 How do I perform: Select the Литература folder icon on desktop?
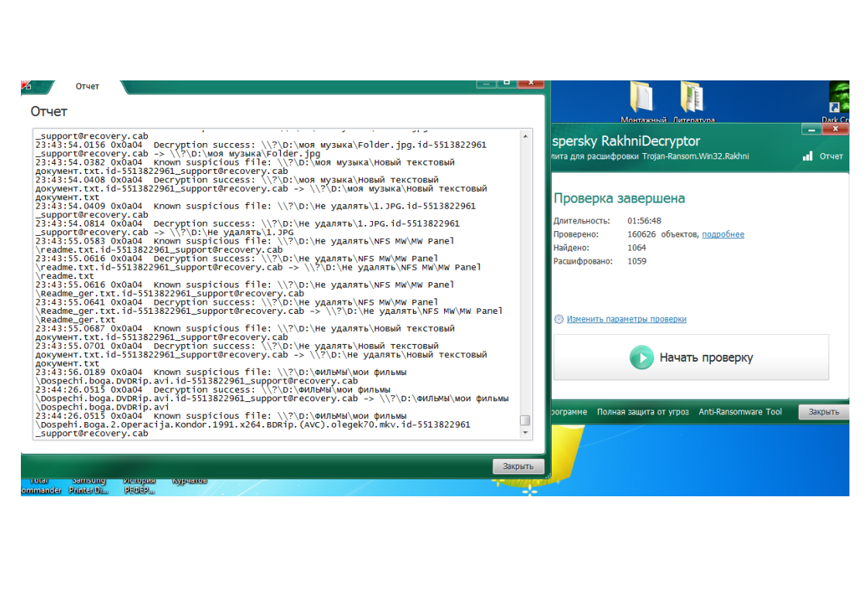pos(693,102)
